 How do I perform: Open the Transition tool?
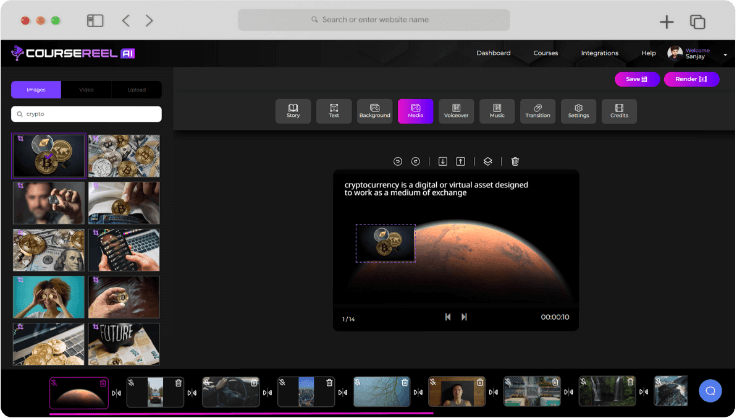pos(538,111)
